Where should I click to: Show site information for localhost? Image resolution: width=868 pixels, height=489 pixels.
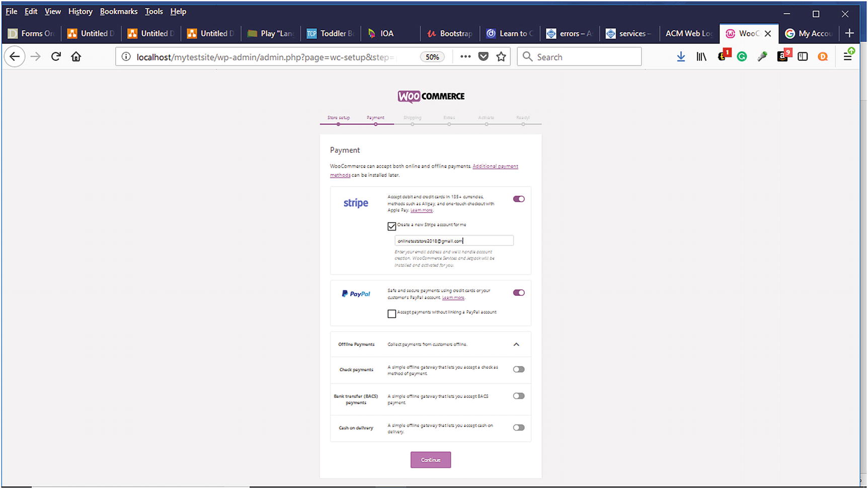click(x=126, y=57)
